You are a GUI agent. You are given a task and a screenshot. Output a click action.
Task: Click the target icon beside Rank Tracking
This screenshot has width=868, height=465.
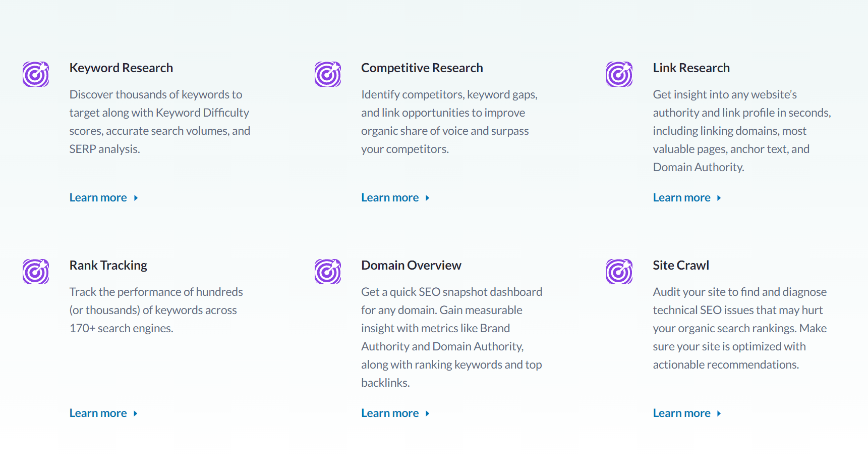pyautogui.click(x=36, y=272)
